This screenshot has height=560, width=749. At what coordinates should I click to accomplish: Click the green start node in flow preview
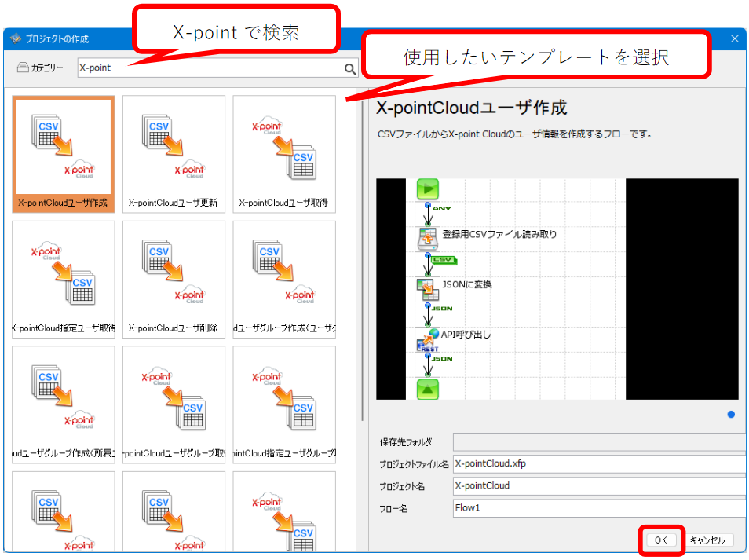428,189
